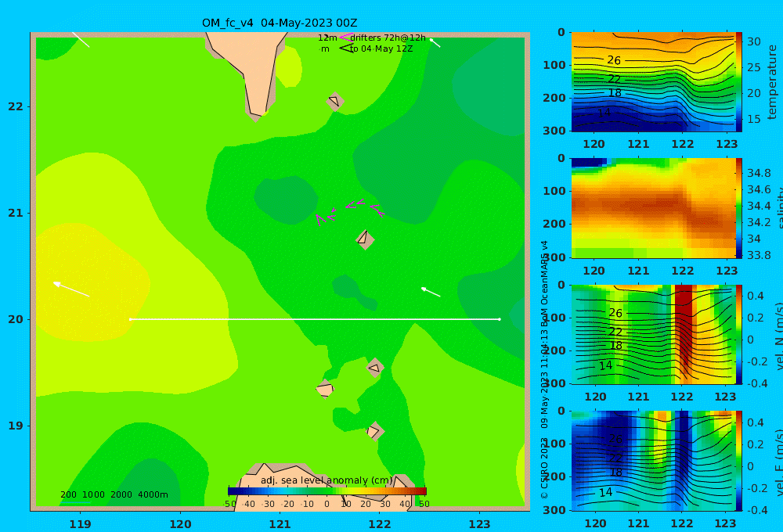Click the 'vel. N (m/s)' axis label
The image size is (783, 532).
tap(779, 336)
